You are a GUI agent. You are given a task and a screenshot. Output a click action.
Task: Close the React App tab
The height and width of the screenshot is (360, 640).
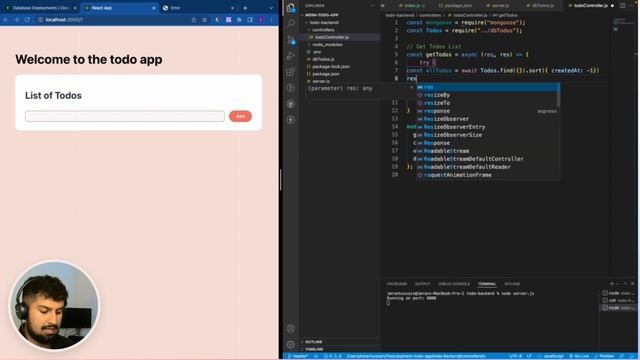point(154,8)
